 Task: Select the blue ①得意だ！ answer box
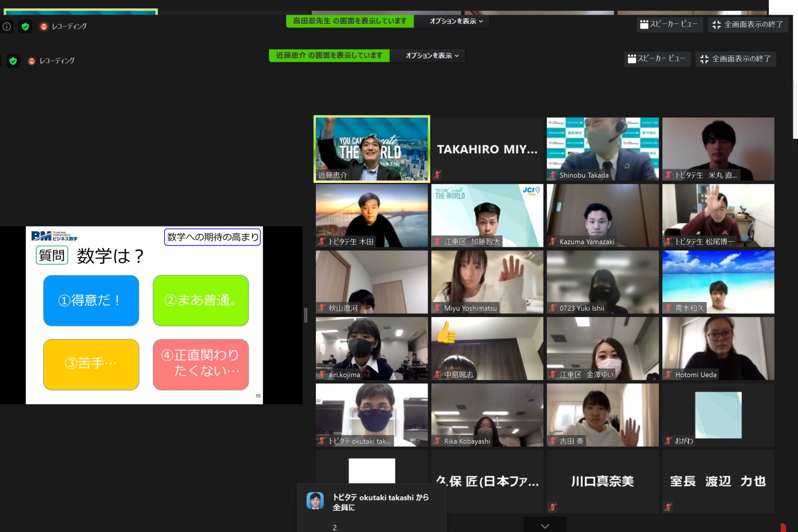pyautogui.click(x=91, y=300)
